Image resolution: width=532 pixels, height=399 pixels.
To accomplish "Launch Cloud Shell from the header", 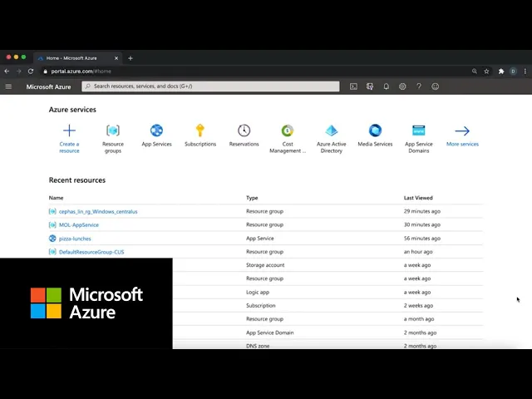I will pyautogui.click(x=353, y=86).
